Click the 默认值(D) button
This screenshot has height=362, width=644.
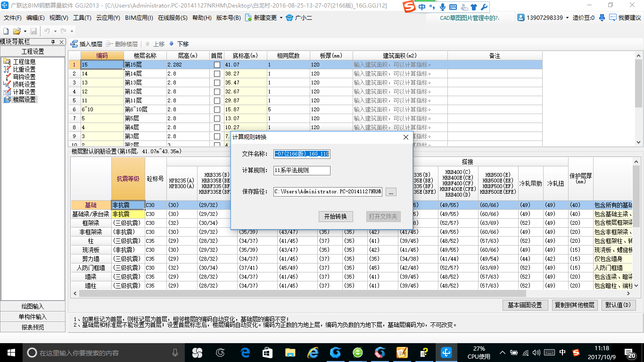click(x=619, y=305)
